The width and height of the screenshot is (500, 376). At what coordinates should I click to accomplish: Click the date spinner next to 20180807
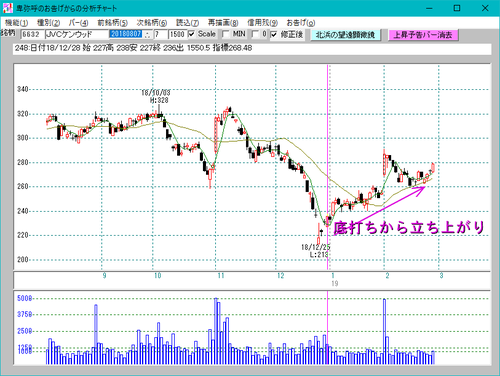(148, 34)
